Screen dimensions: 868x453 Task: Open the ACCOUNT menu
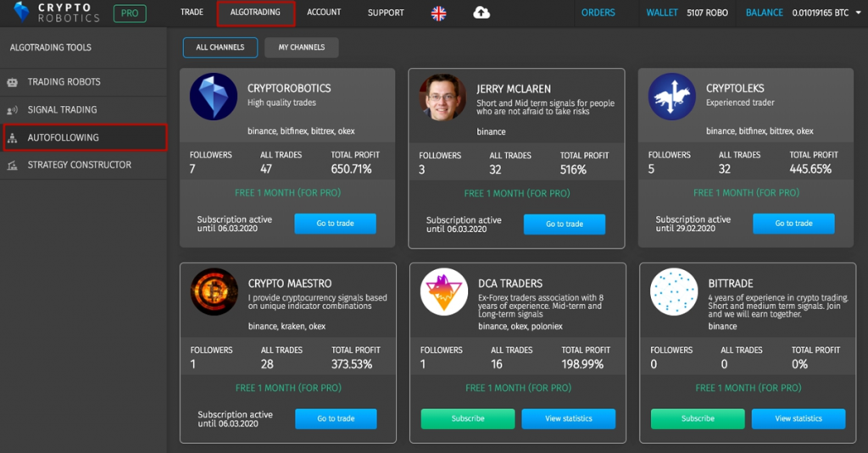[324, 12]
